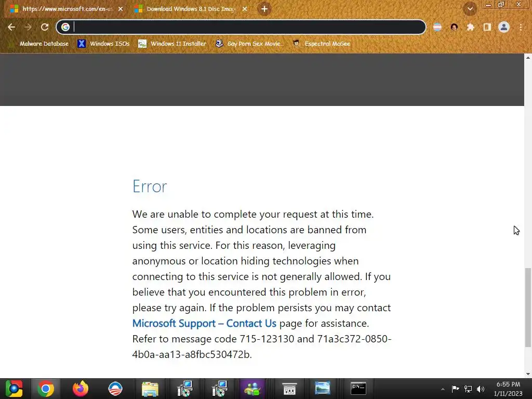Viewport: 532px width, 399px height.
Task: Open the blue-red circle logo taskbar app
Action: (115, 389)
